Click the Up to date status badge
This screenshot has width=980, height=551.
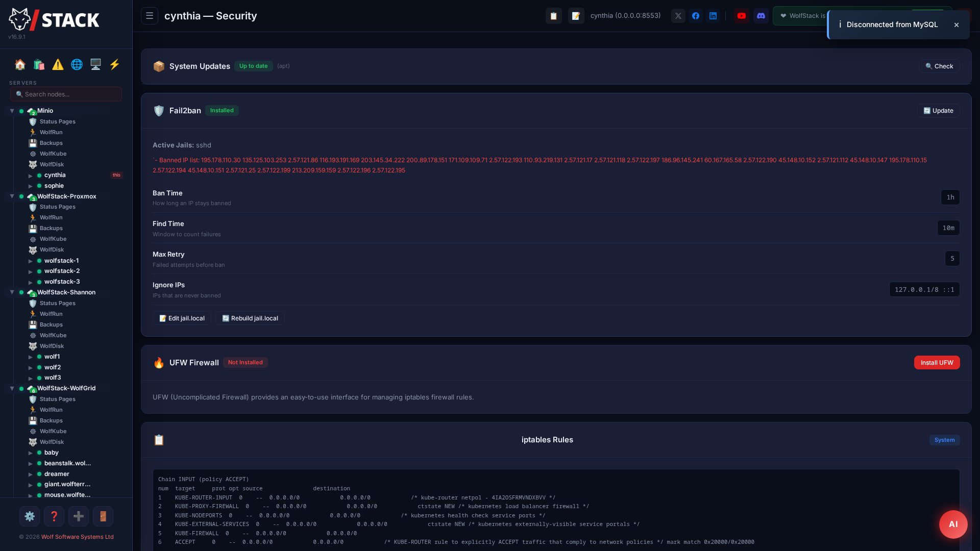253,66
